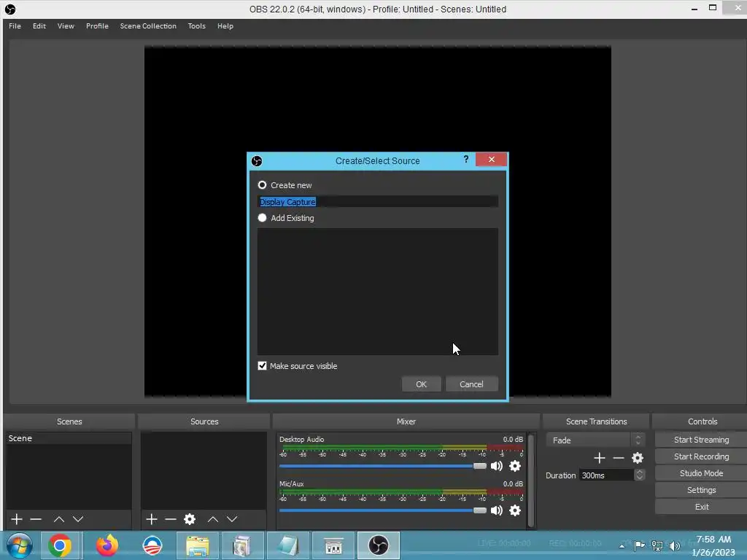
Task: Open the Scene Collection menu
Action: (x=148, y=26)
